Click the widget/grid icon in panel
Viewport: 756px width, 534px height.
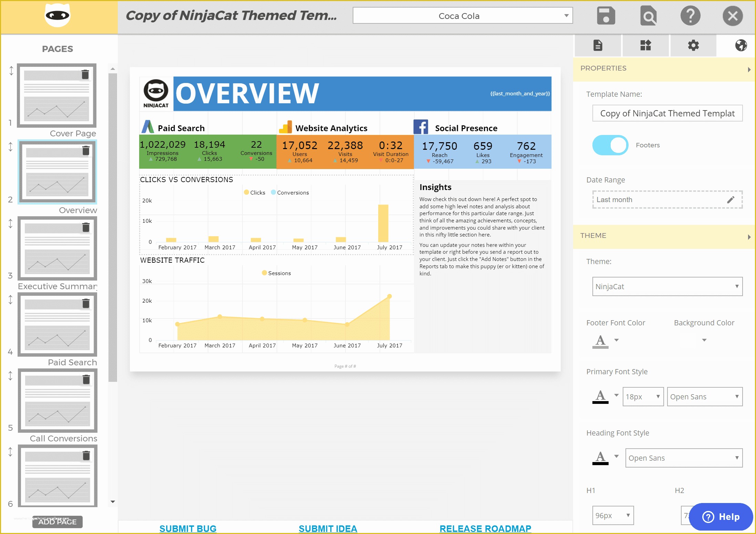pos(645,45)
